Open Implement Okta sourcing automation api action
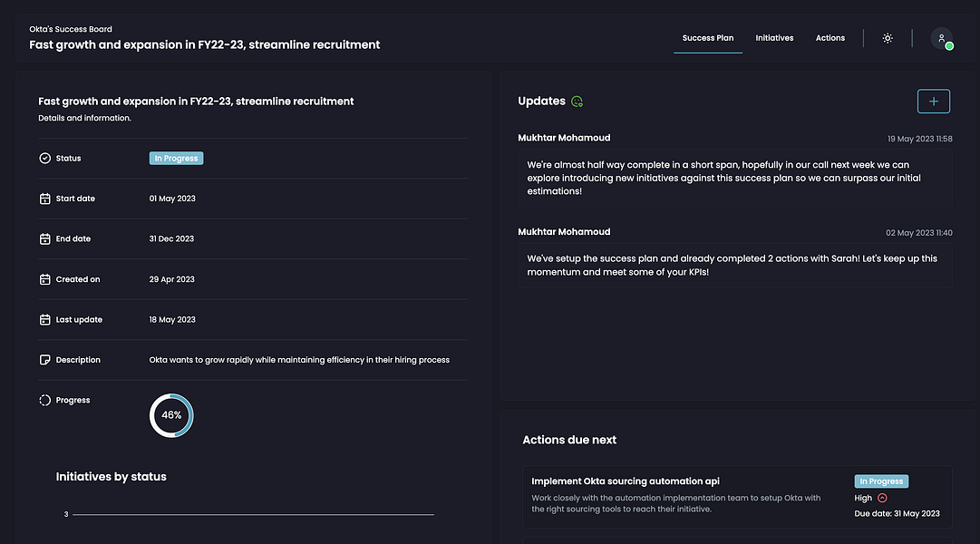Image resolution: width=980 pixels, height=544 pixels. tap(626, 481)
